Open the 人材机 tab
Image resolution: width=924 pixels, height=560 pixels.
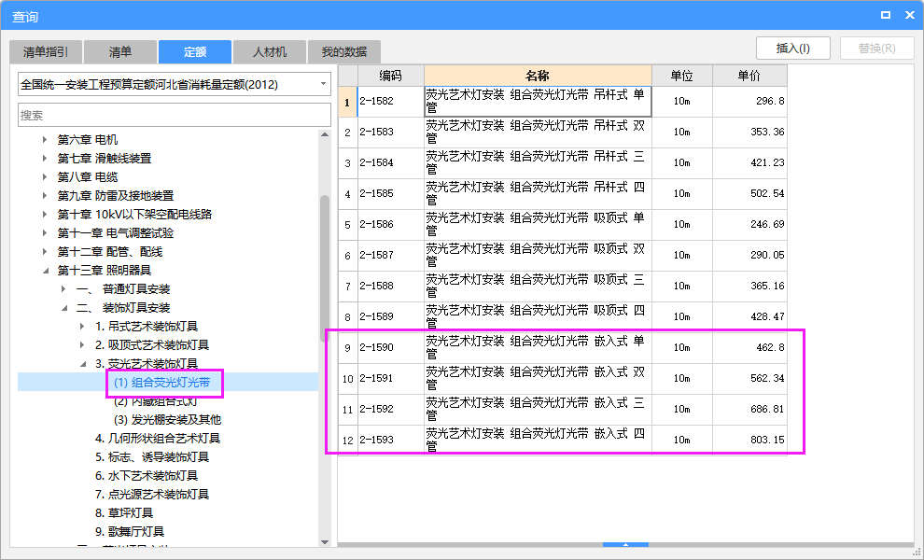click(270, 52)
